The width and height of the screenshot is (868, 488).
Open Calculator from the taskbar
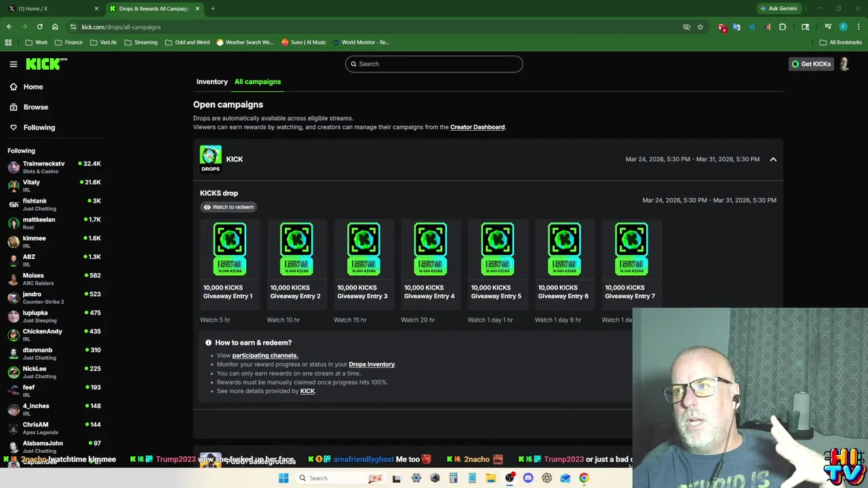click(454, 478)
